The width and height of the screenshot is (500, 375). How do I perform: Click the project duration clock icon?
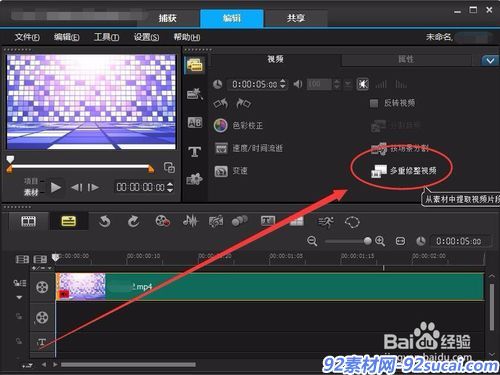[x=421, y=241]
